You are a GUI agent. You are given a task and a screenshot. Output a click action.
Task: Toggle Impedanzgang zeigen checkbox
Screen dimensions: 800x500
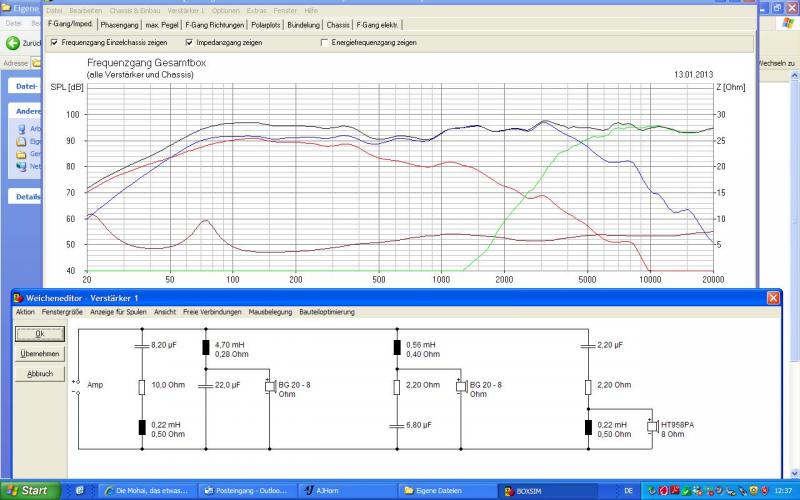[189, 43]
